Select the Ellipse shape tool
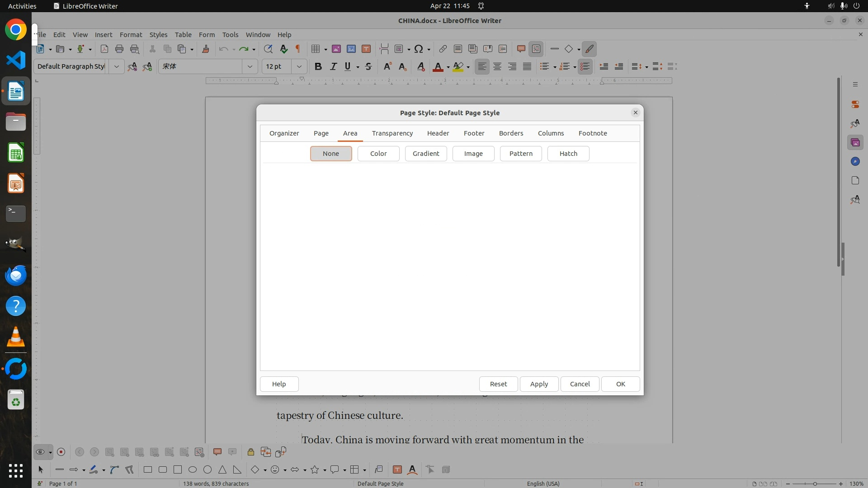The width and height of the screenshot is (868, 488). 193,469
